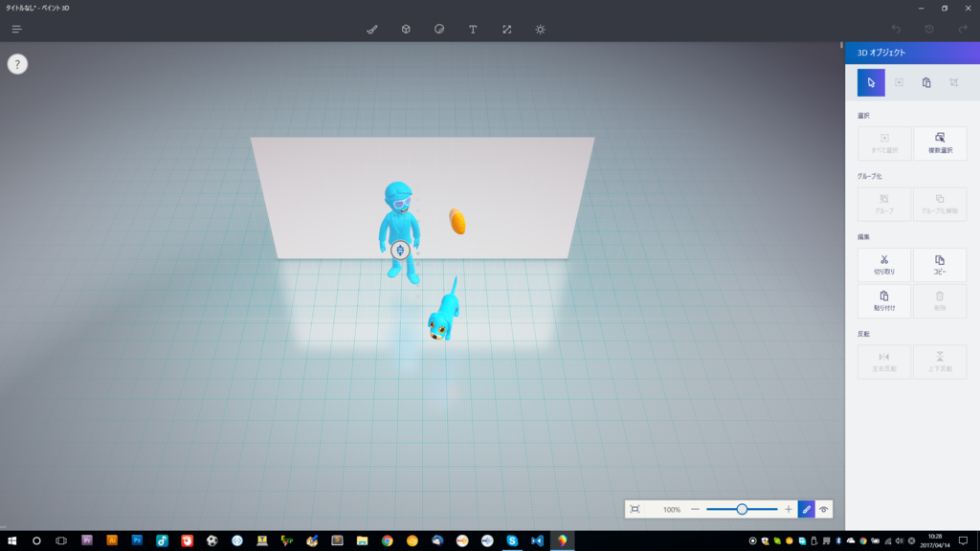The width and height of the screenshot is (980, 551).
Task: Open the History icon
Action: [929, 30]
